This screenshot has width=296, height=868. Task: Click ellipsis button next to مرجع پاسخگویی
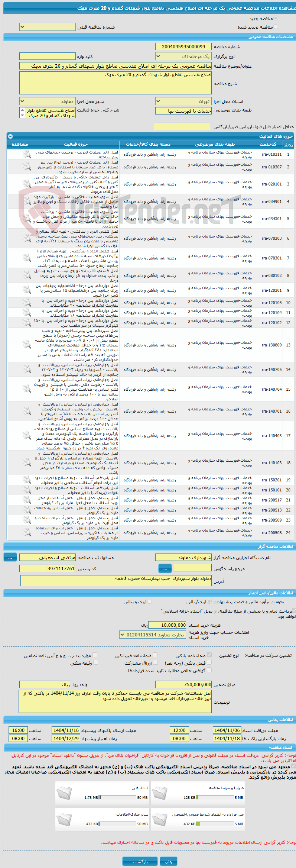click(x=165, y=568)
